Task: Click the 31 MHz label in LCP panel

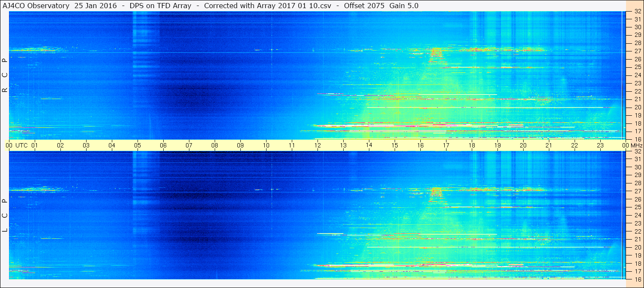Action: click(x=637, y=159)
